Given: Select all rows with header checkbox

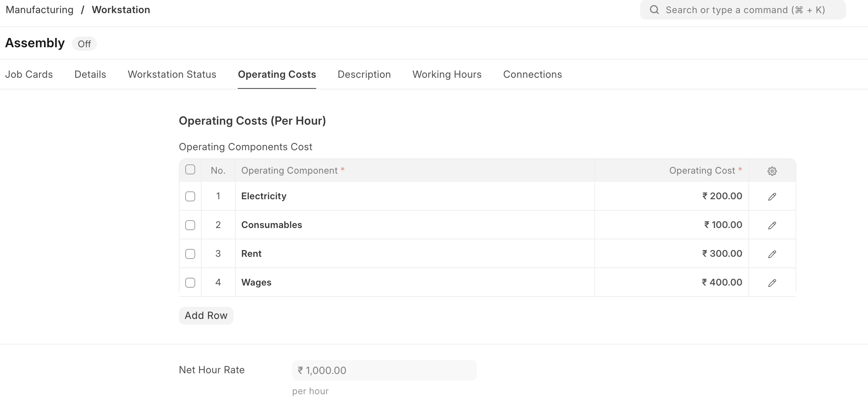Looking at the screenshot, I should click(190, 170).
